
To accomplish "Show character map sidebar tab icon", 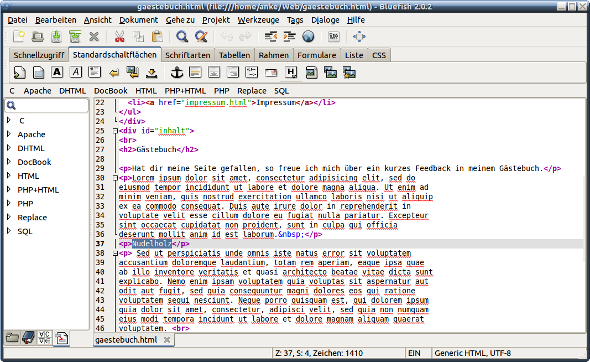I will click(x=45, y=338).
